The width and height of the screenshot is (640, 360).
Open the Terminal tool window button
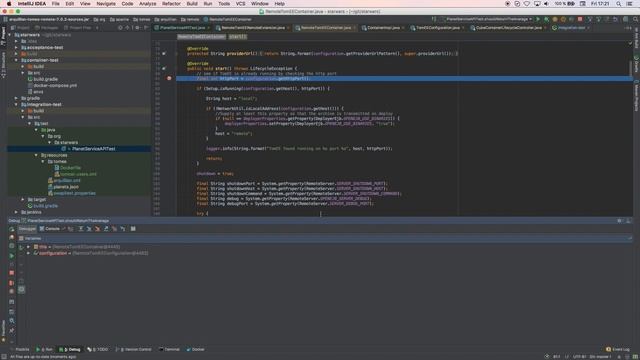click(169, 350)
